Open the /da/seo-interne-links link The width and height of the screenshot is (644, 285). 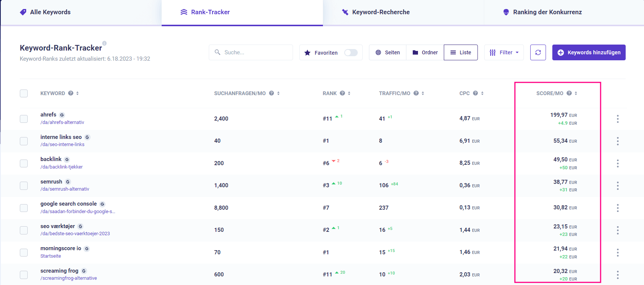point(62,145)
